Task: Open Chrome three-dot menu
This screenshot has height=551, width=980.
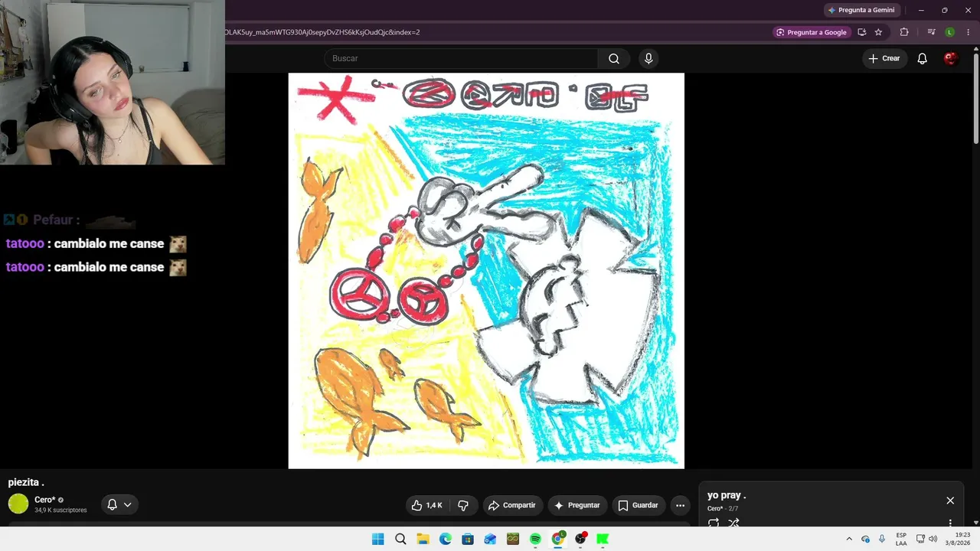Action: click(969, 32)
